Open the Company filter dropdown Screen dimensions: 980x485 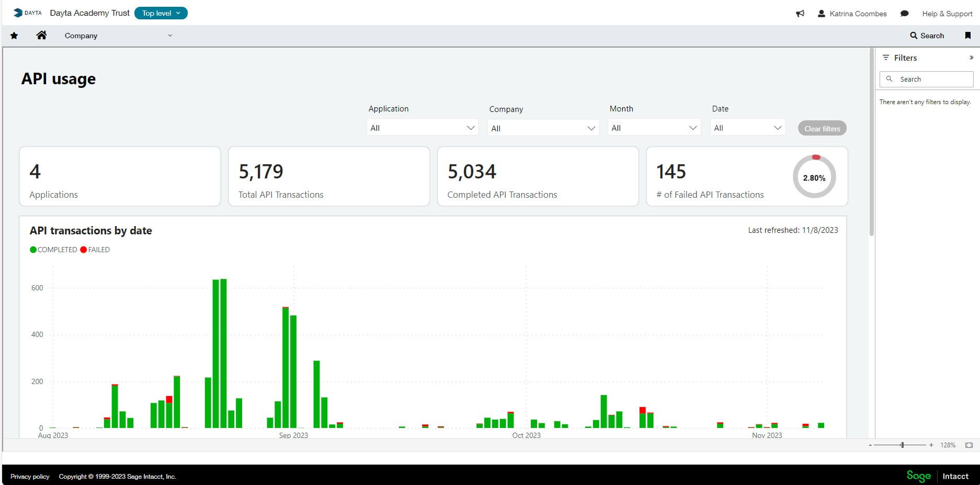[543, 128]
